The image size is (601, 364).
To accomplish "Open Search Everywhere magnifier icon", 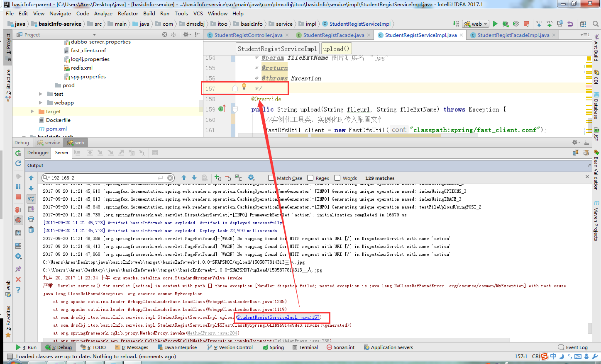I will tap(596, 24).
